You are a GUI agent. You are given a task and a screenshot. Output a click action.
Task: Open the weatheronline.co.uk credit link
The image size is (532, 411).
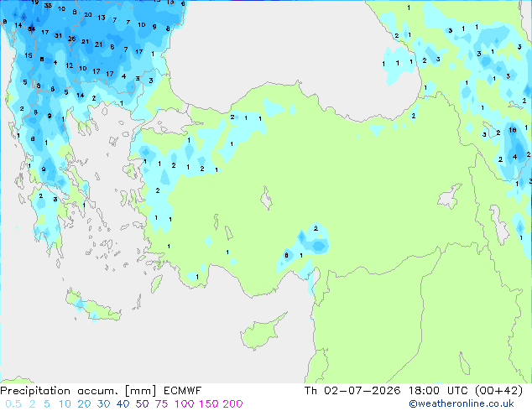coord(462,403)
